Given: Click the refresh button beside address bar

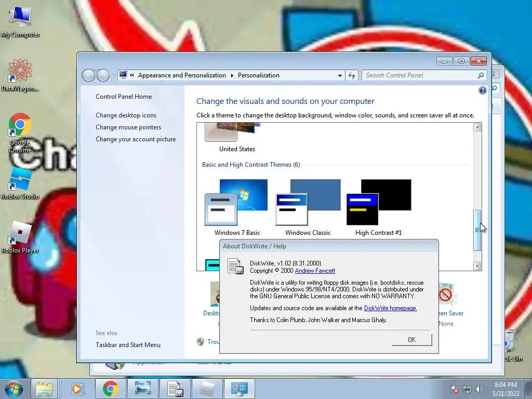Looking at the screenshot, I should [x=352, y=75].
